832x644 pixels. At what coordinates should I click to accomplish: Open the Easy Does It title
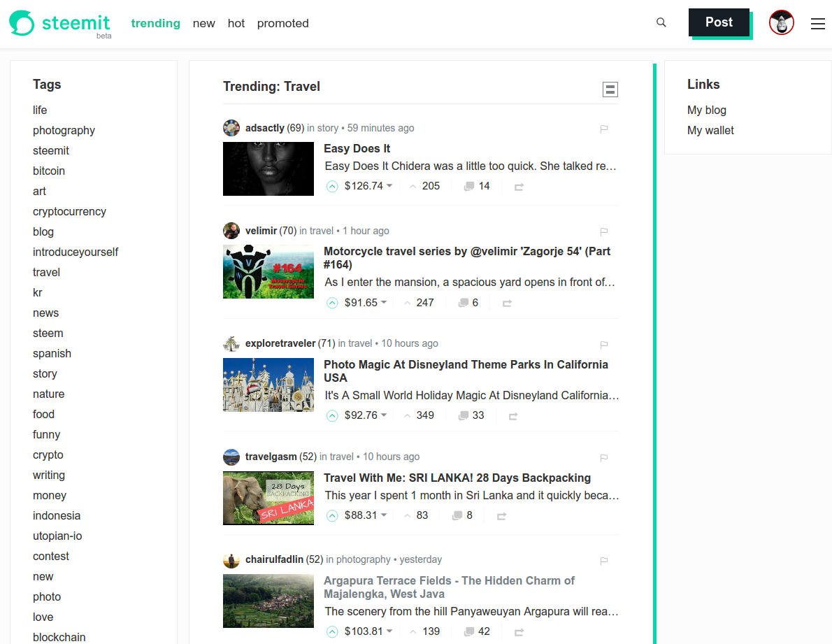357,148
